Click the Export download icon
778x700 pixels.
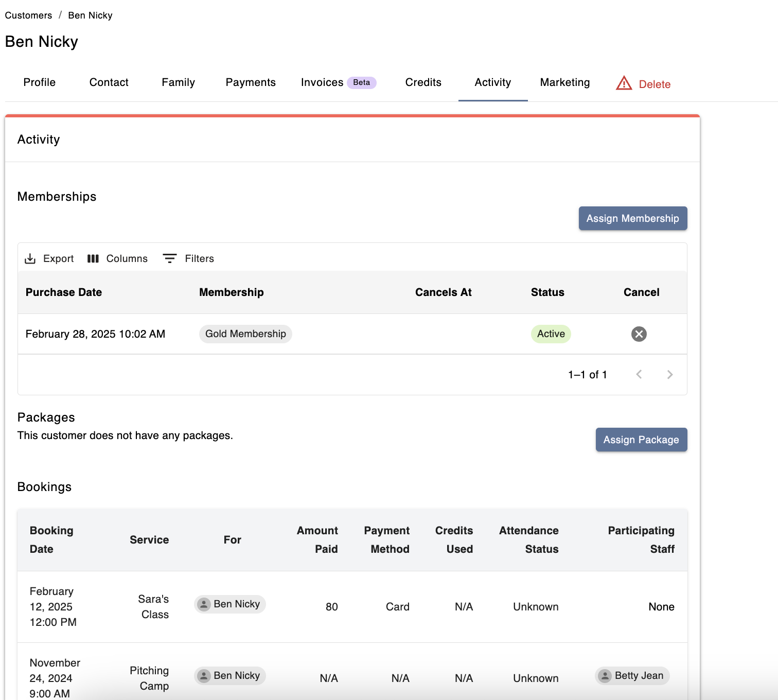[30, 258]
